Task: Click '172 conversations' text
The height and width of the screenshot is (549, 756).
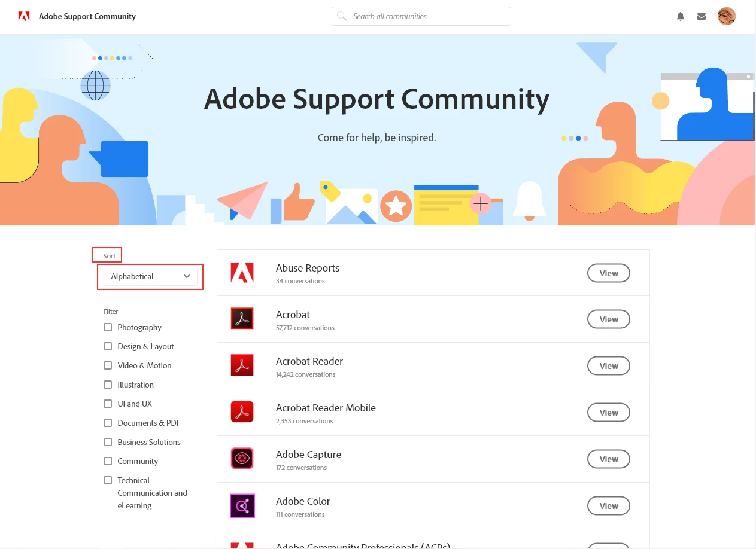Action: [x=302, y=468]
